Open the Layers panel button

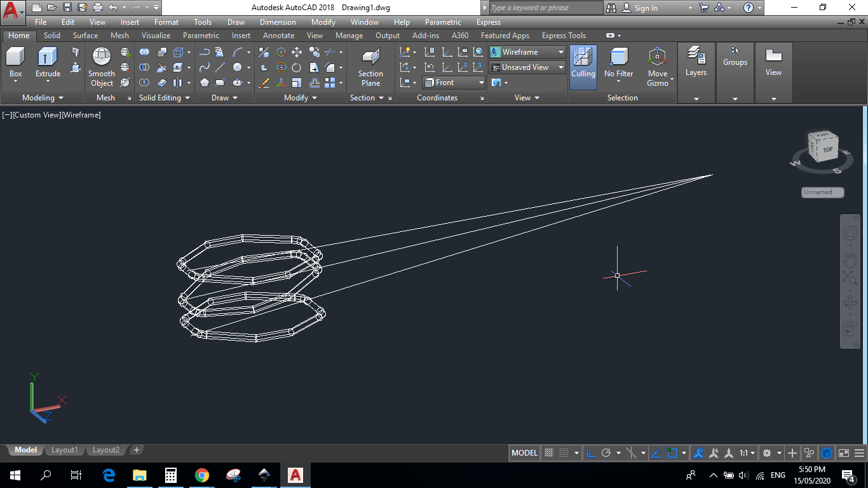tap(696, 62)
